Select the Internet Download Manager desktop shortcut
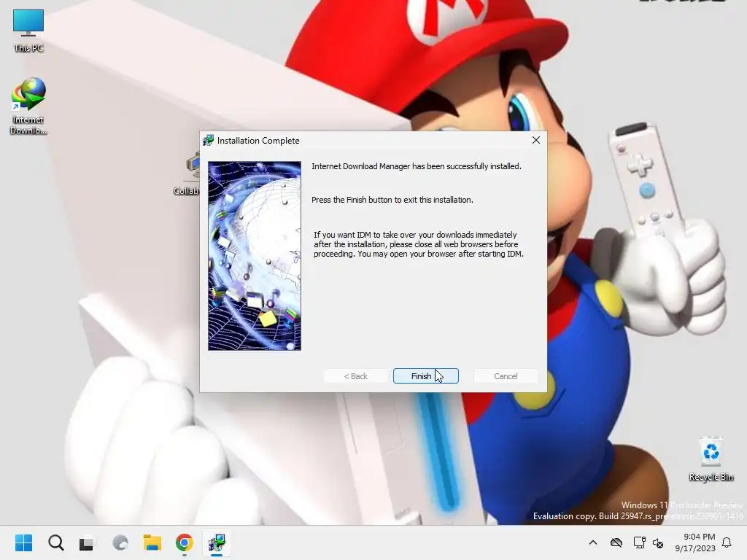Image resolution: width=747 pixels, height=560 pixels. click(28, 106)
